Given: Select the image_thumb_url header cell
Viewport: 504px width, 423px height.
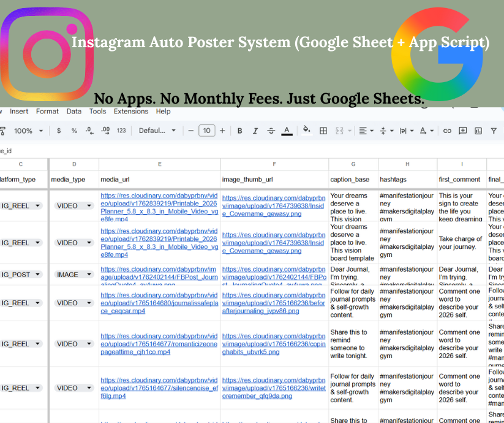Looking at the screenshot, I should click(x=274, y=180).
